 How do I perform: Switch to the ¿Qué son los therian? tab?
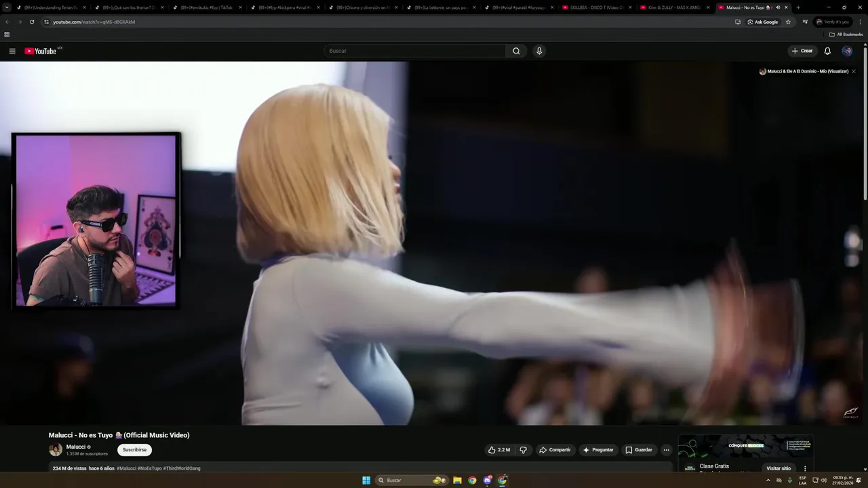129,7
